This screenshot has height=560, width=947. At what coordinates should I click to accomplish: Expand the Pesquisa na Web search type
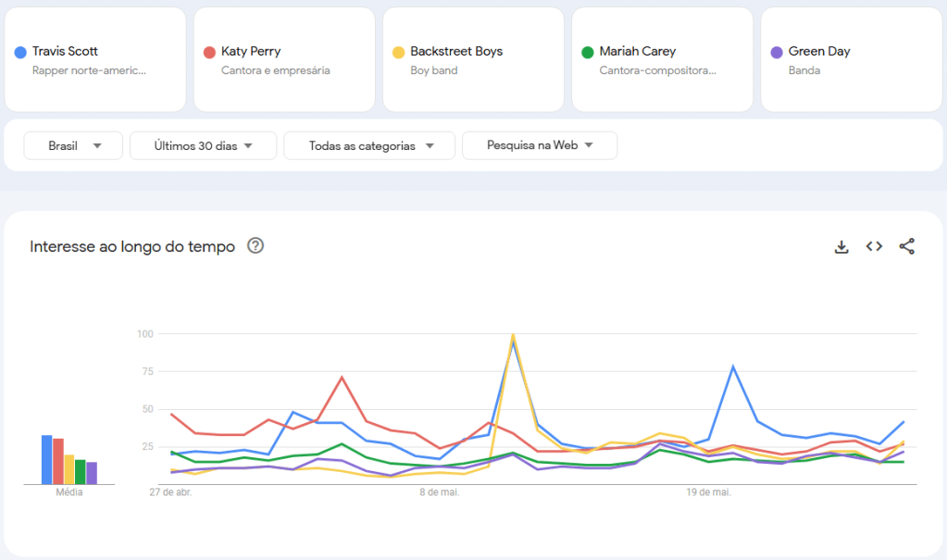click(540, 145)
